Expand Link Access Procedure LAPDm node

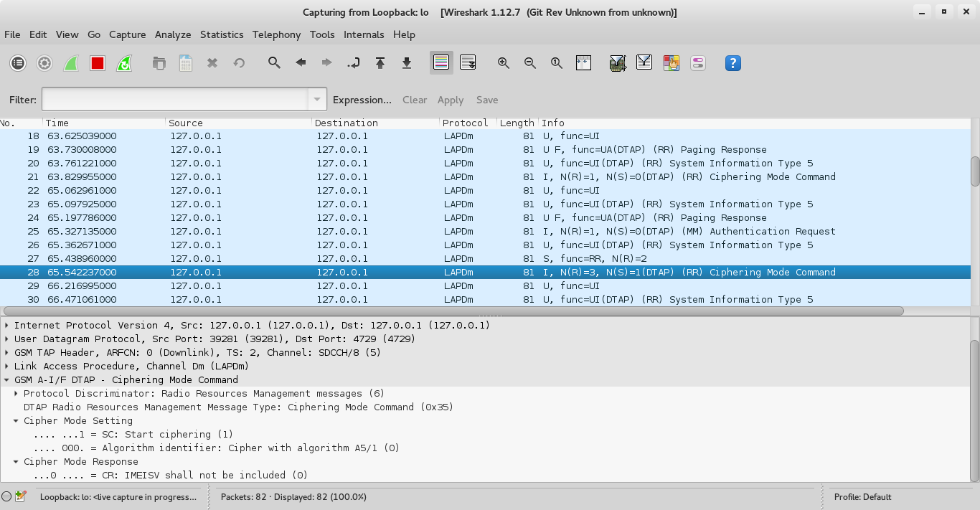tap(7, 367)
